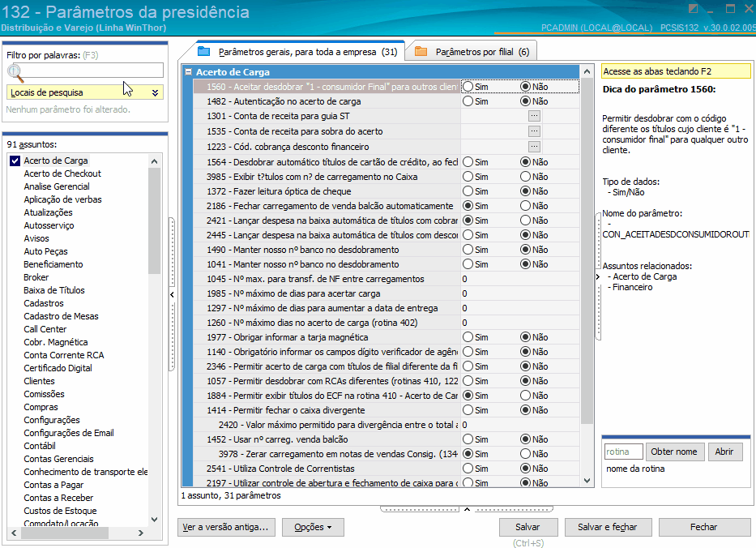Focus the rotina input field
The width and height of the screenshot is (756, 548).
coord(624,452)
